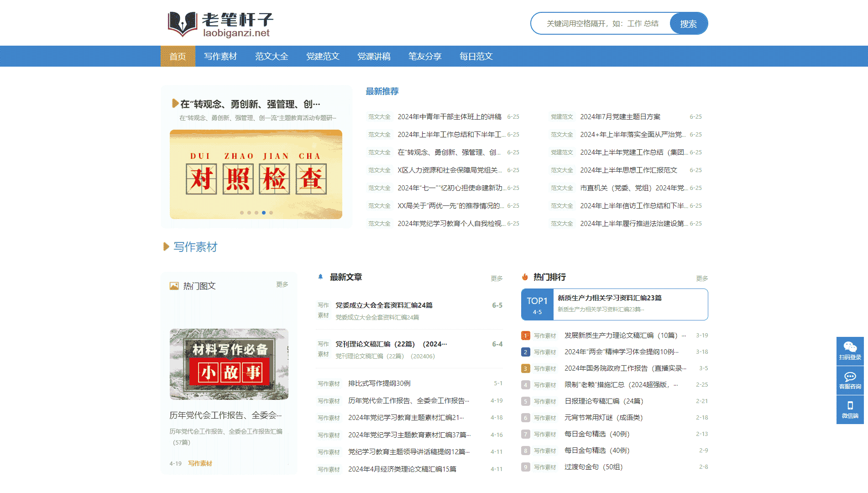Click the 热门图文 picture icon

[x=174, y=286]
